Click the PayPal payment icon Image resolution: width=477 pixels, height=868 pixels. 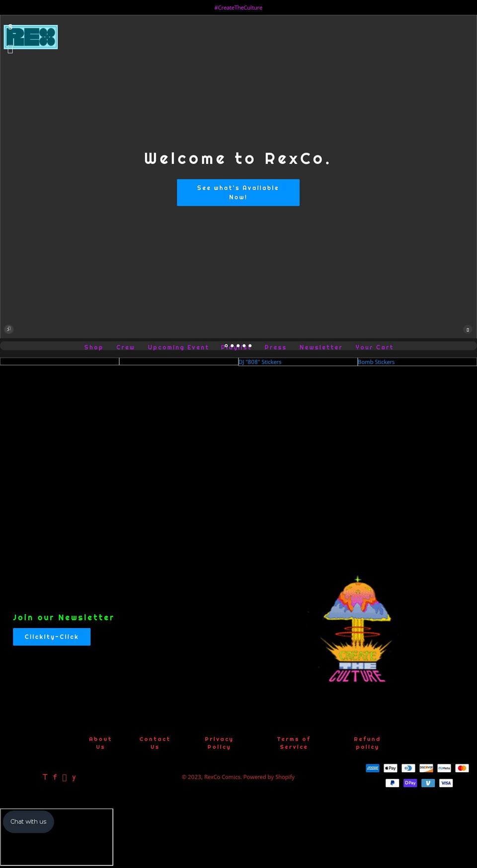click(393, 783)
